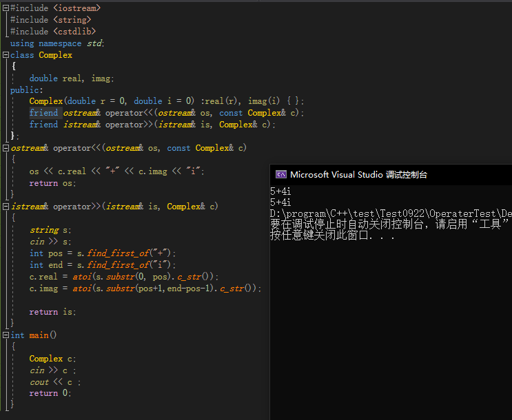The height and width of the screenshot is (420, 512).
Task: Click the 'int end = s.find_first_of' line
Action: pyautogui.click(x=103, y=265)
